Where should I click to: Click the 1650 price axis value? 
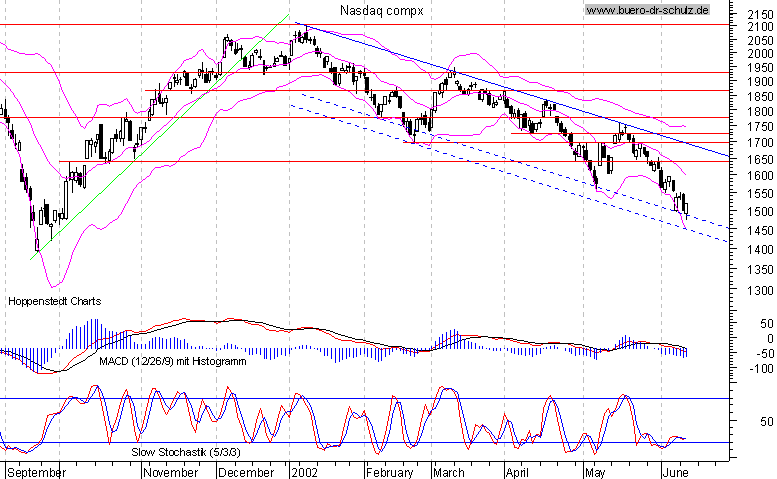pos(760,160)
